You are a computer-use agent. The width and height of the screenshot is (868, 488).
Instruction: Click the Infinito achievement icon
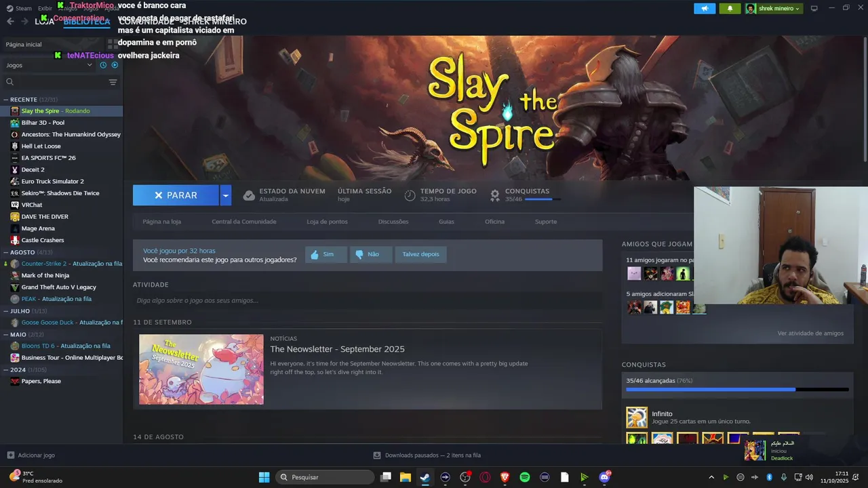coord(637,418)
